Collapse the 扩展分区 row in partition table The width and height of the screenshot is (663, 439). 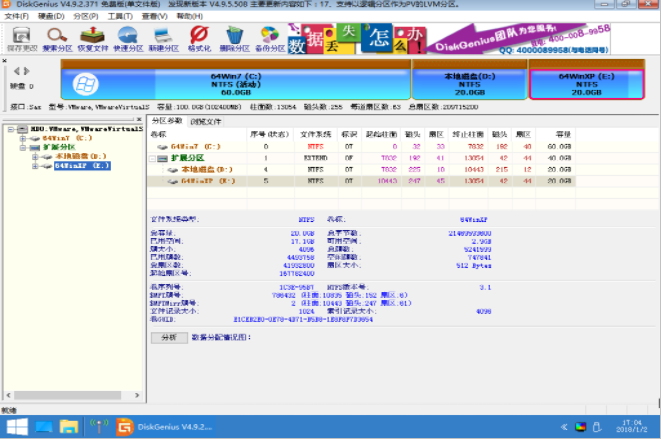point(152,159)
